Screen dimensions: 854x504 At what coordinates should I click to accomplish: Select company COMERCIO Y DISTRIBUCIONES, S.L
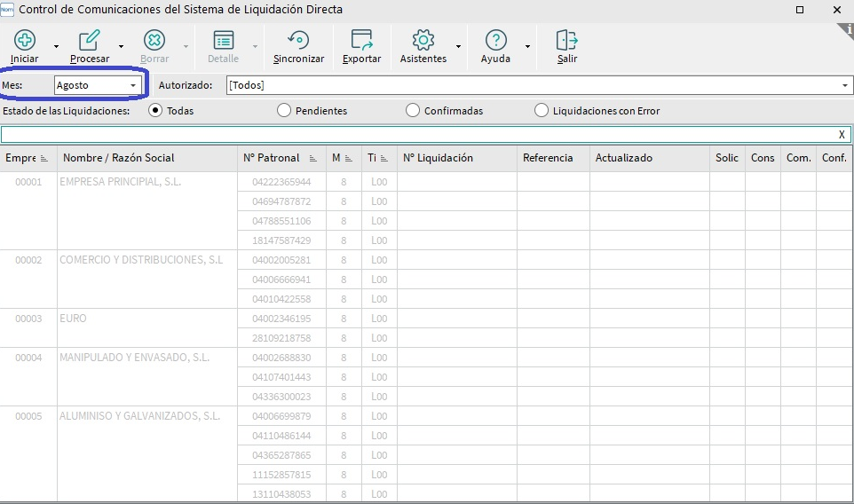141,260
